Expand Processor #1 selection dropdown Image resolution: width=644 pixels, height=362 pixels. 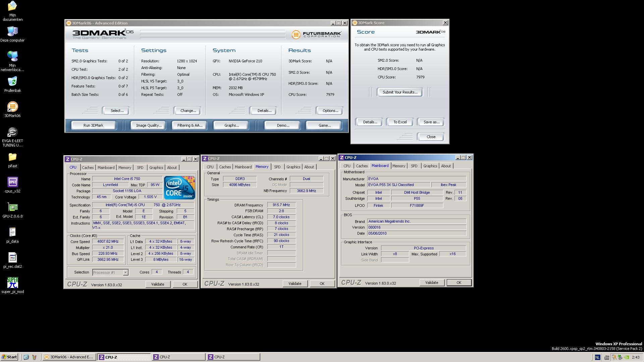coord(125,273)
